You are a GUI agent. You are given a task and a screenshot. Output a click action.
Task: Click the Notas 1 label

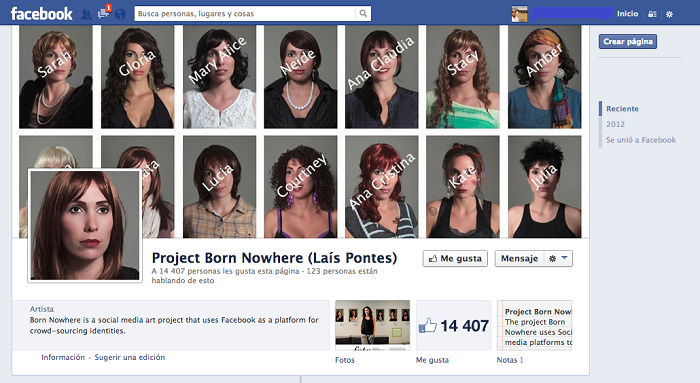point(510,360)
